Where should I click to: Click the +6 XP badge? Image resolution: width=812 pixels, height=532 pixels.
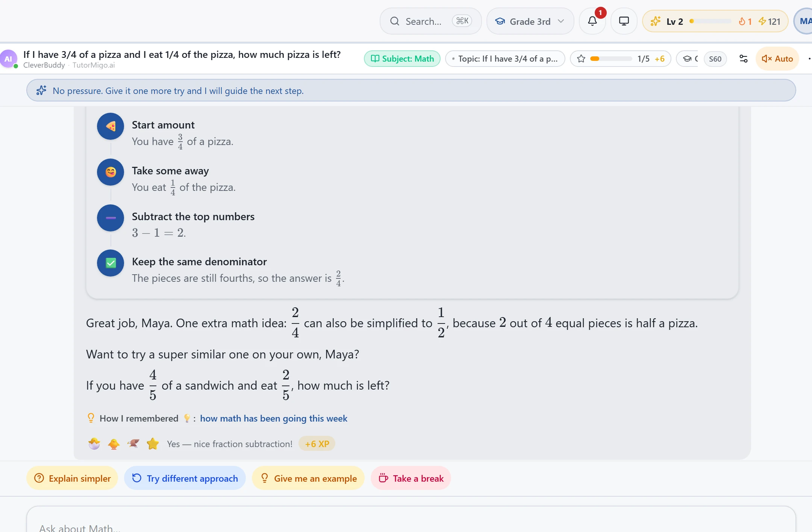pyautogui.click(x=317, y=444)
